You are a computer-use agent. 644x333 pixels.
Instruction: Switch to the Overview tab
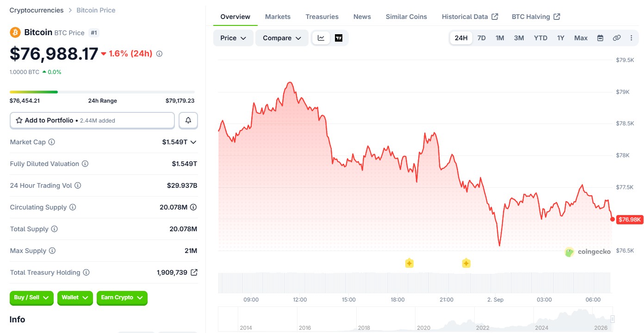click(x=235, y=17)
